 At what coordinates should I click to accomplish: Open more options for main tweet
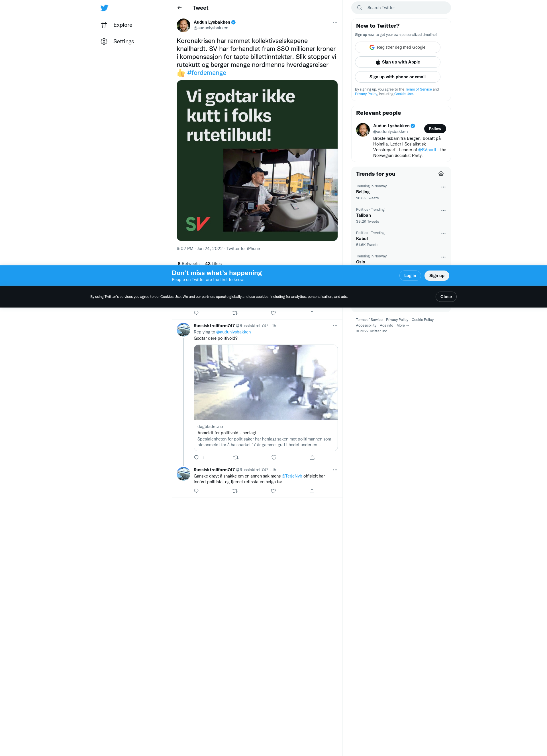[x=335, y=22]
